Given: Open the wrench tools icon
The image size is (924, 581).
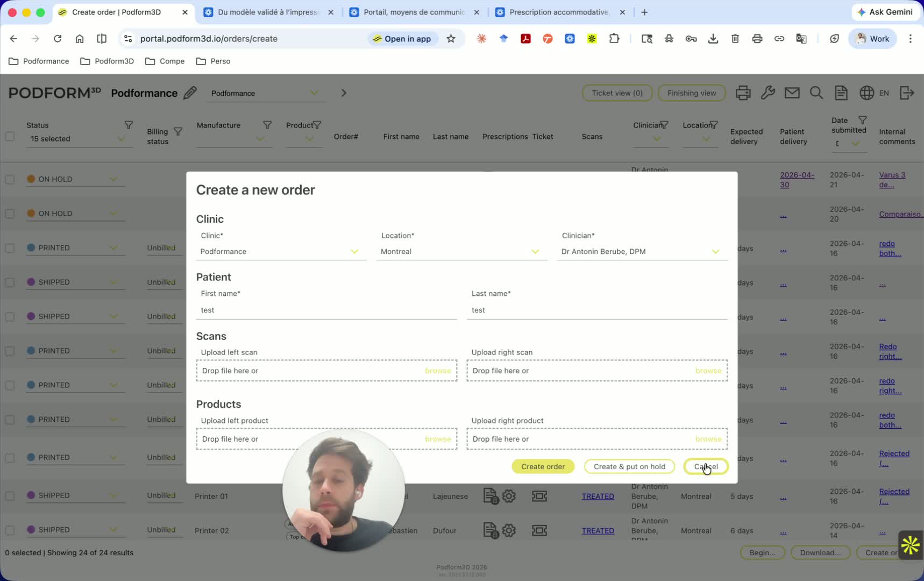Looking at the screenshot, I should 767,93.
